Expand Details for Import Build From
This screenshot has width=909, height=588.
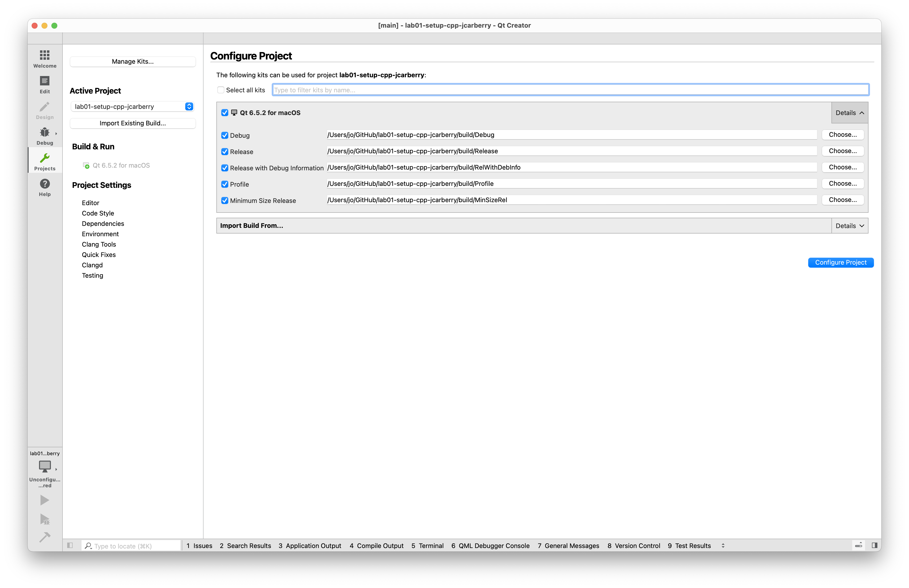tap(849, 226)
